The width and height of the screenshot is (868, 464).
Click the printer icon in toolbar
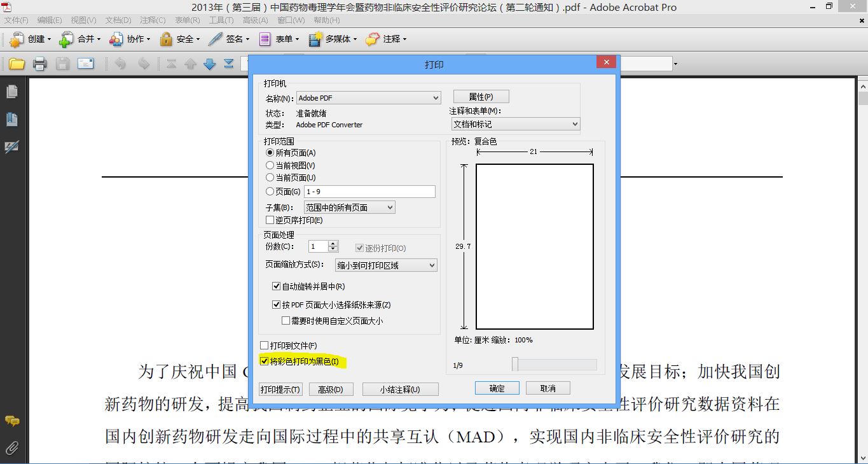tap(39, 64)
